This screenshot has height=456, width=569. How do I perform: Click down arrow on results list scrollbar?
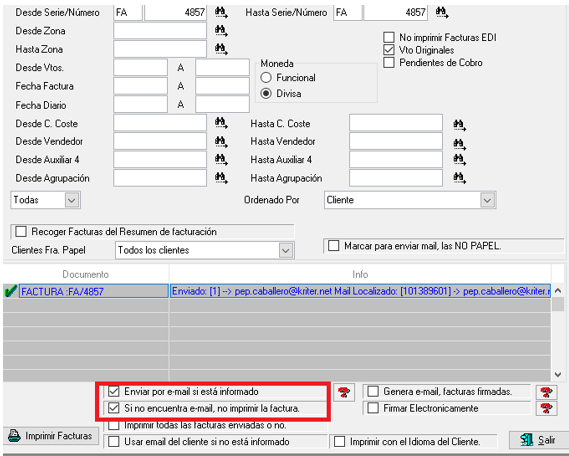[558, 374]
